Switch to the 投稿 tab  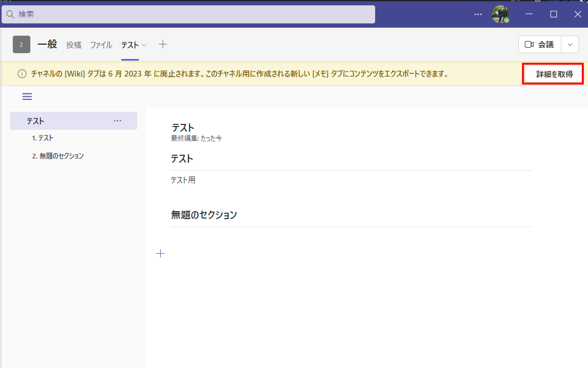click(x=74, y=45)
